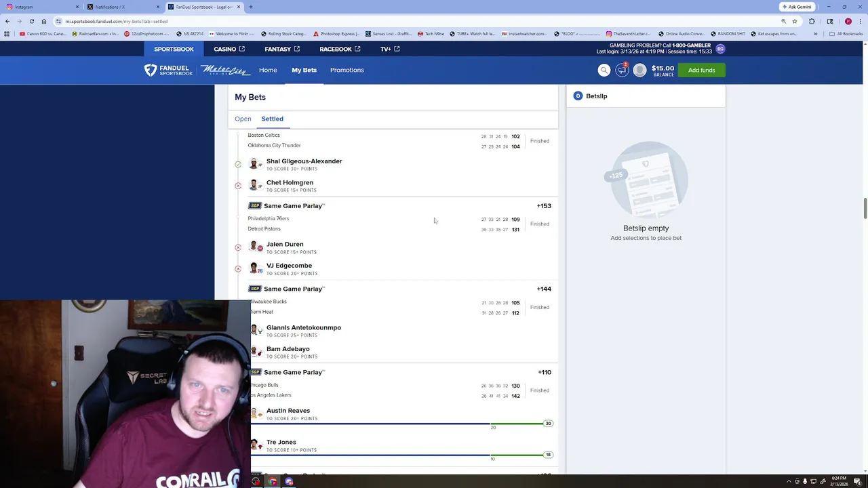
Task: Open a new browser tab
Action: tap(251, 7)
